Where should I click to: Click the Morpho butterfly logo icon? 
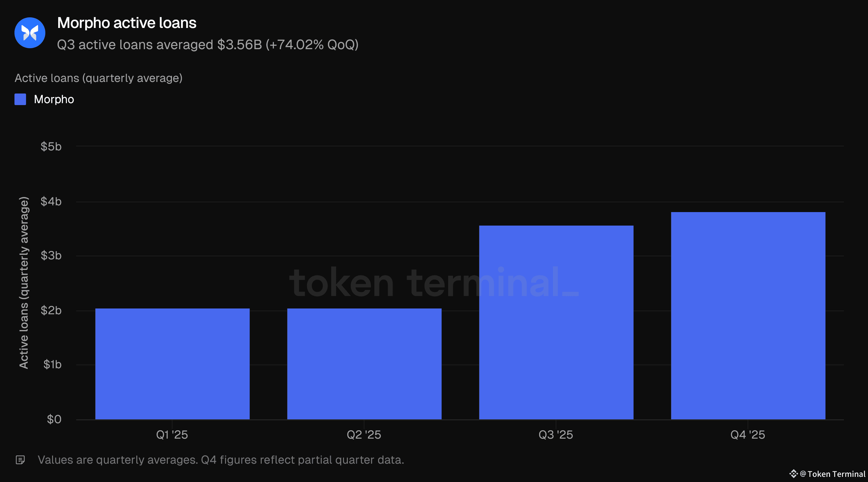coord(30,33)
